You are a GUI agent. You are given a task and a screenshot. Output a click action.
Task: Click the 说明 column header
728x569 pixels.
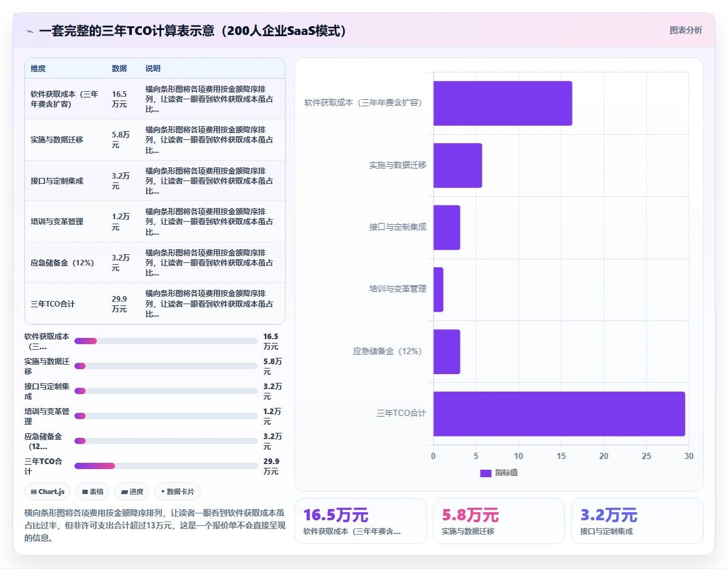152,69
